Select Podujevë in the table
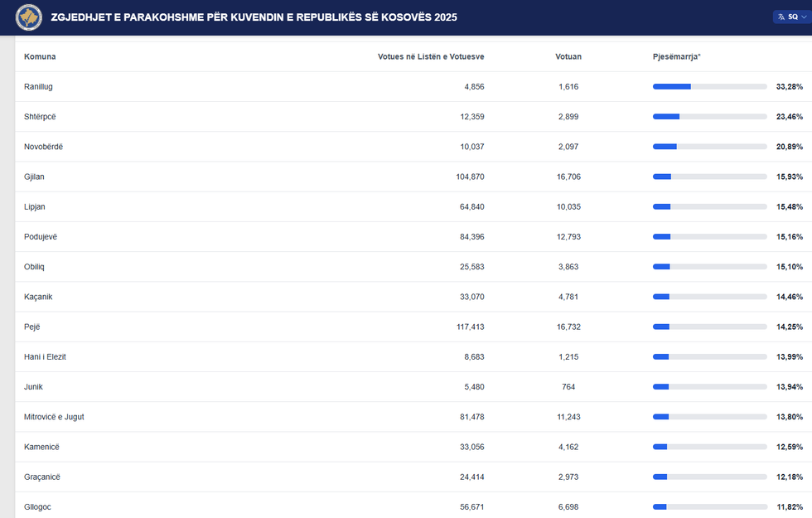 pos(41,236)
